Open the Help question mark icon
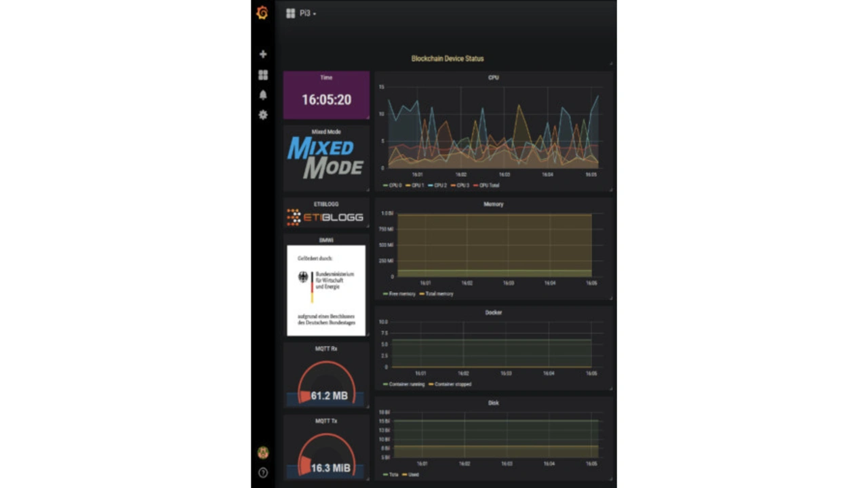The image size is (868, 488). point(263,473)
